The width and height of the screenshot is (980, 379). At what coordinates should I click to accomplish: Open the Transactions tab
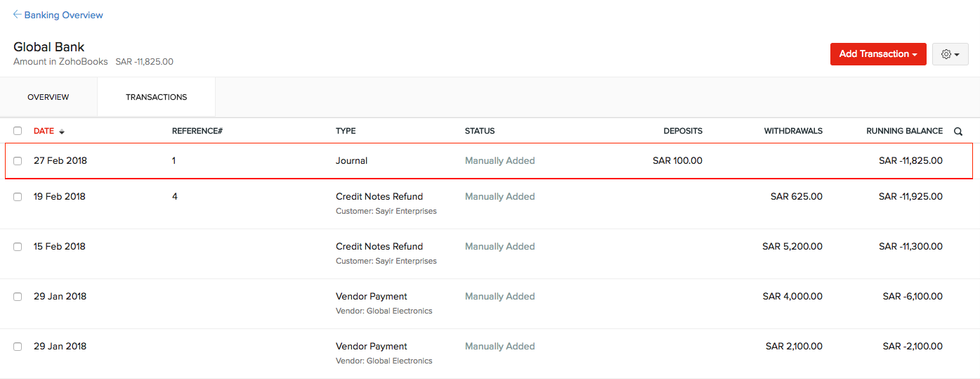156,97
